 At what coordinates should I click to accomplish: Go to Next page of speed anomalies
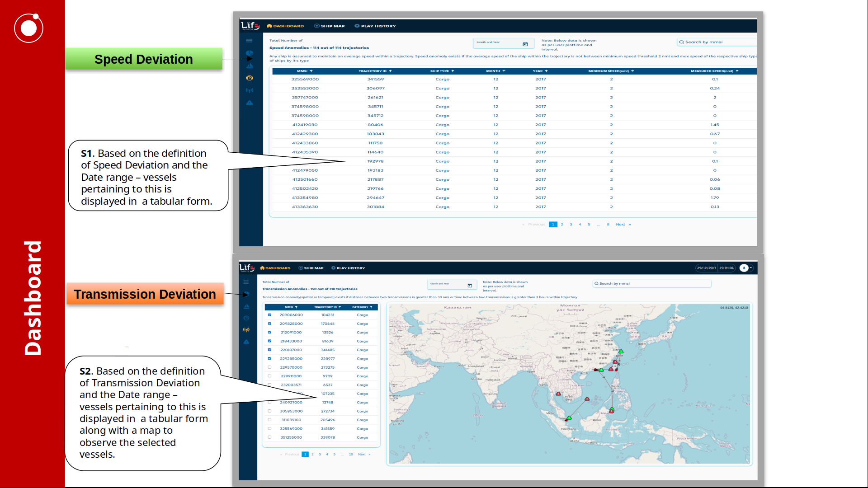(x=620, y=225)
